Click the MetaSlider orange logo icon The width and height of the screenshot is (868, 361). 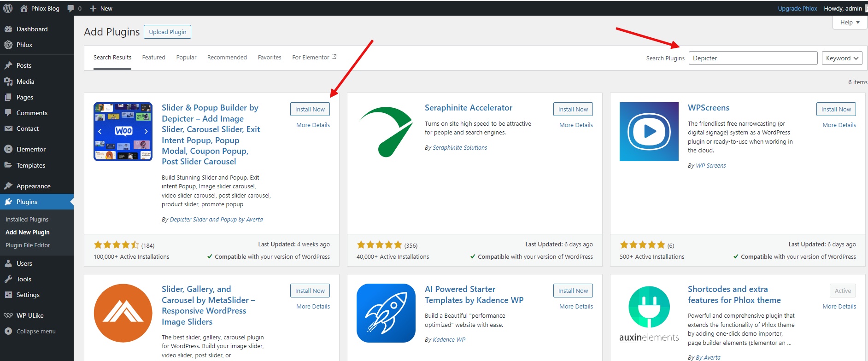tap(123, 313)
